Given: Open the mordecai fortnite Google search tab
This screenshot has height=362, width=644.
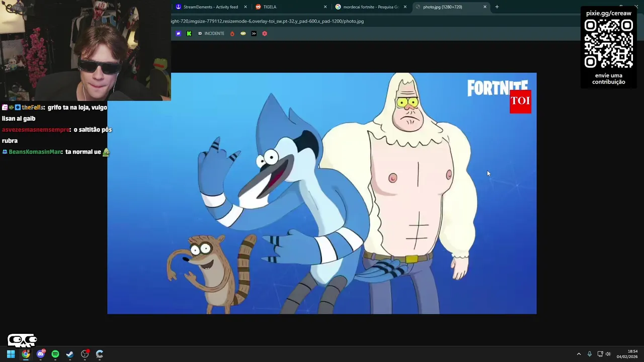Looking at the screenshot, I should (370, 7).
